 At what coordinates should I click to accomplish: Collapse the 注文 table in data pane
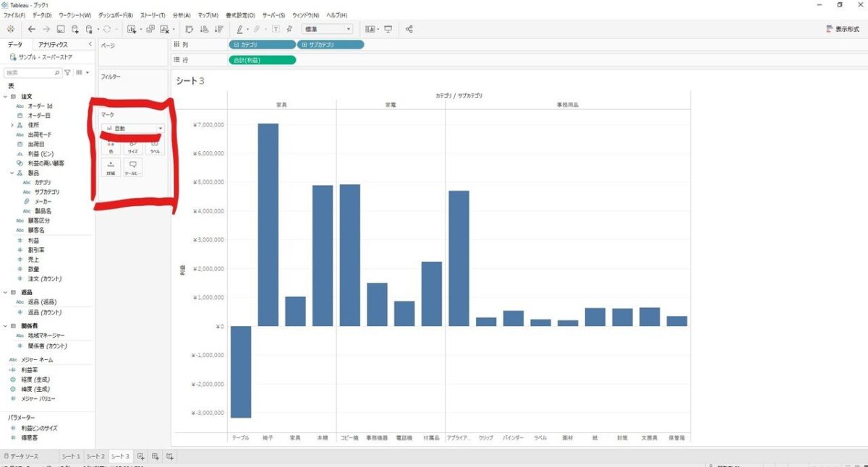[x=5, y=96]
